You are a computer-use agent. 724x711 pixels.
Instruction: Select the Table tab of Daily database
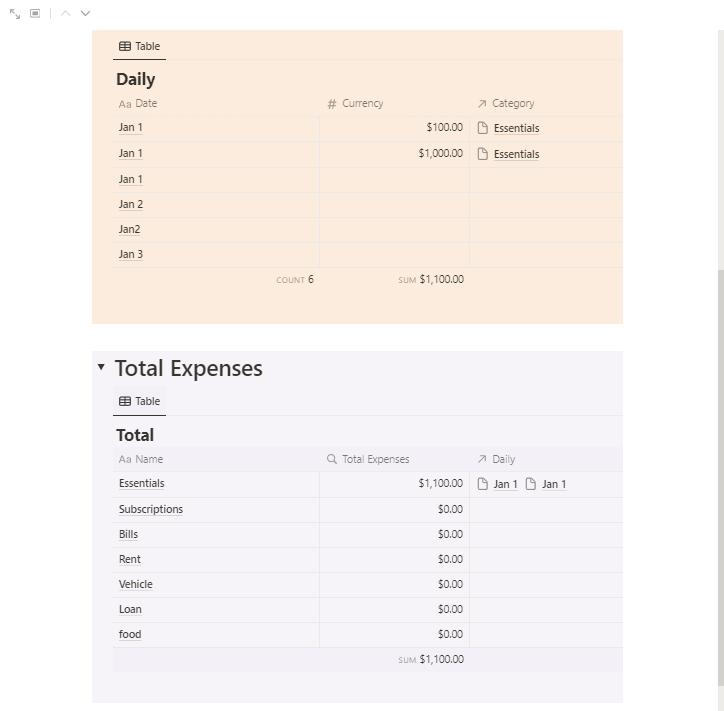[x=139, y=46]
